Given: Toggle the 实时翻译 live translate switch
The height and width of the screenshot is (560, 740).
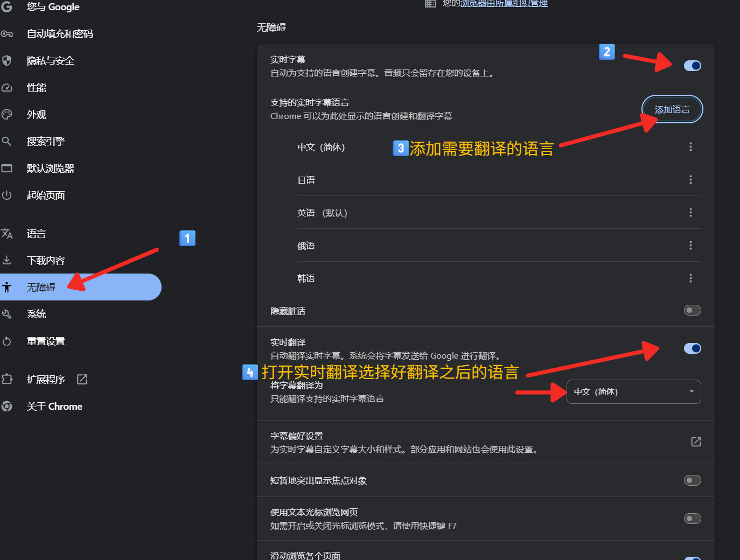Looking at the screenshot, I should click(693, 348).
